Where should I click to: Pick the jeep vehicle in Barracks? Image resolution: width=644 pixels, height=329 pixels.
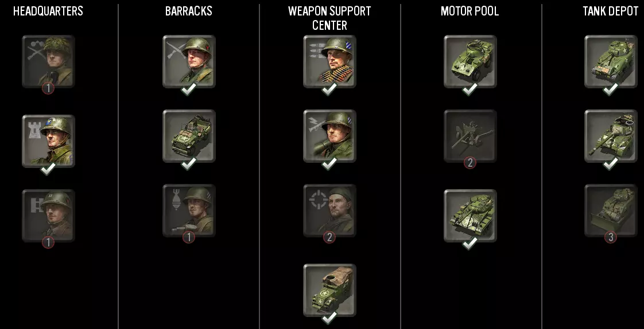189,136
